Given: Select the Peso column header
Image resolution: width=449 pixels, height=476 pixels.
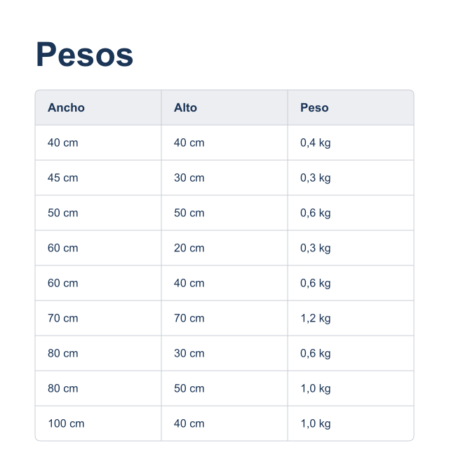Looking at the screenshot, I should point(351,107).
